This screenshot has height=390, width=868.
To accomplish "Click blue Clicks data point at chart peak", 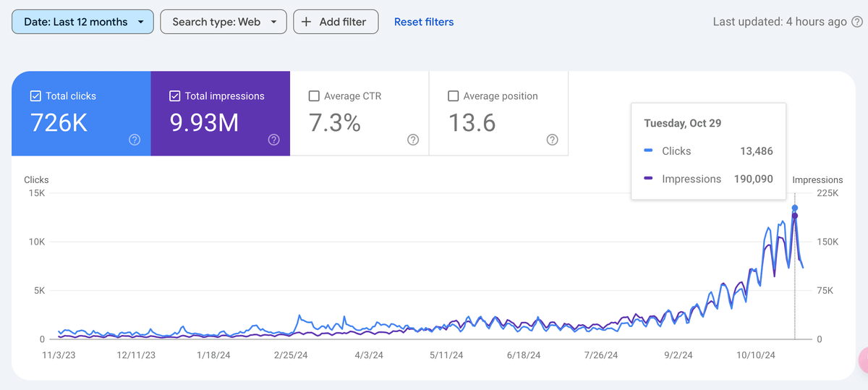I will 795,208.
